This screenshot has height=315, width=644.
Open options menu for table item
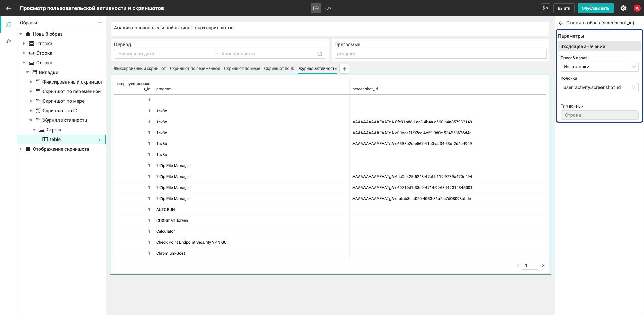(99, 139)
